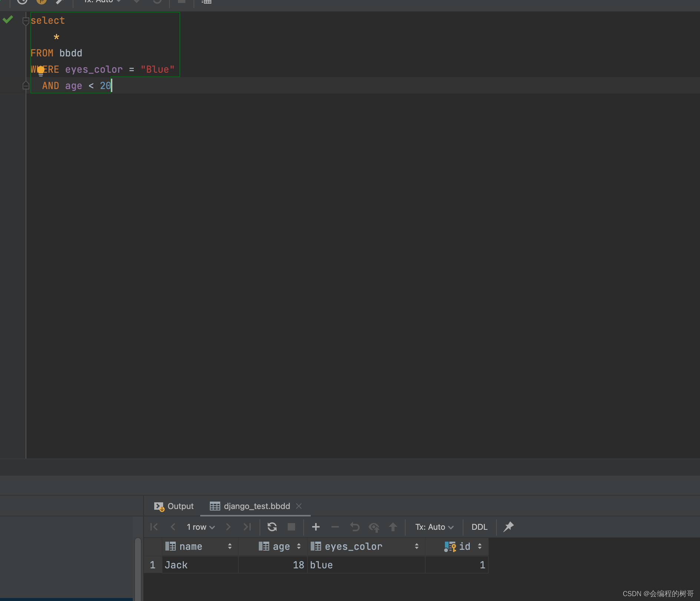Image resolution: width=700 pixels, height=601 pixels.
Task: Click the number 20 in the query
Action: (x=105, y=86)
